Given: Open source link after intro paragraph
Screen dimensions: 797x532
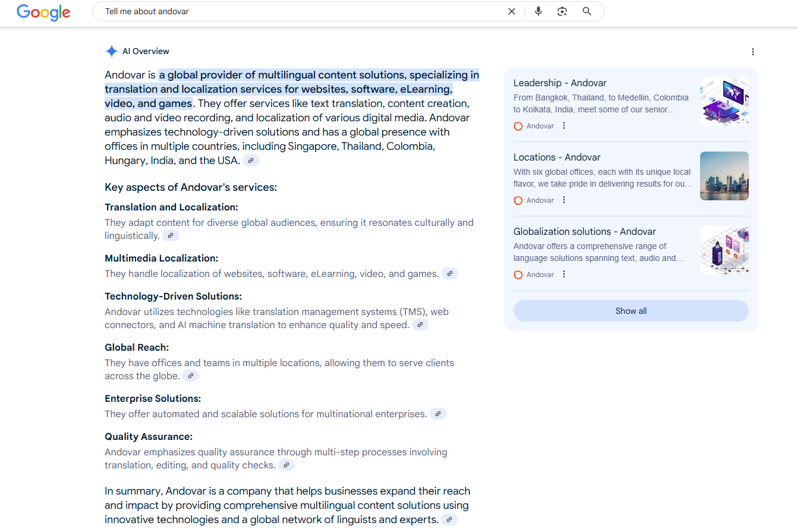Looking at the screenshot, I should [x=251, y=160].
